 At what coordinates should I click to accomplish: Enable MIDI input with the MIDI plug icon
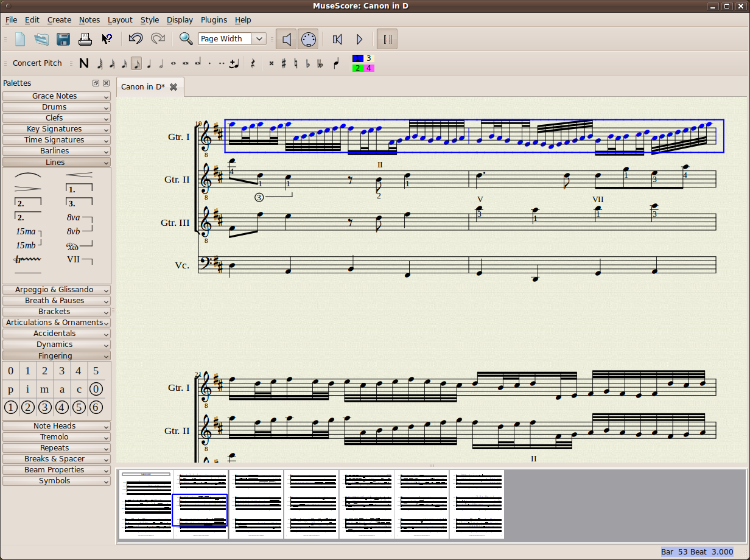(308, 38)
